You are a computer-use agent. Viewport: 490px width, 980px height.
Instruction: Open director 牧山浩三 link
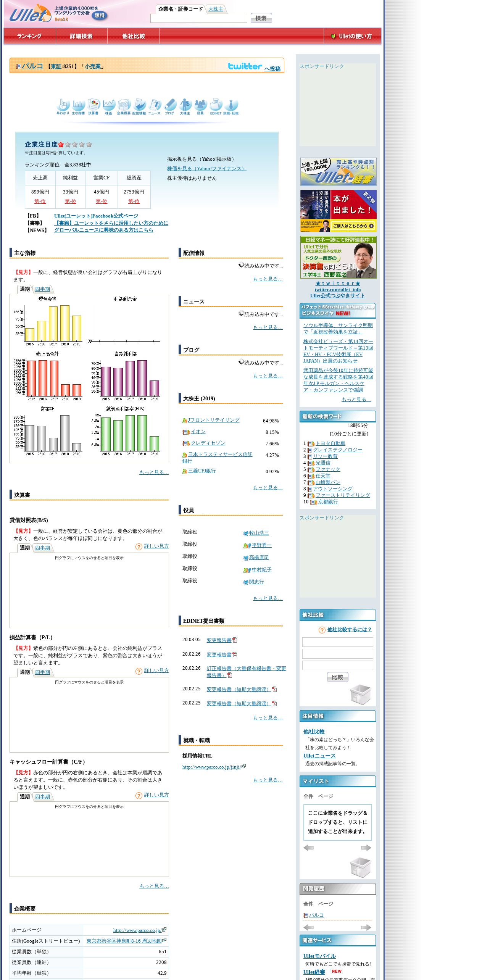point(259,533)
